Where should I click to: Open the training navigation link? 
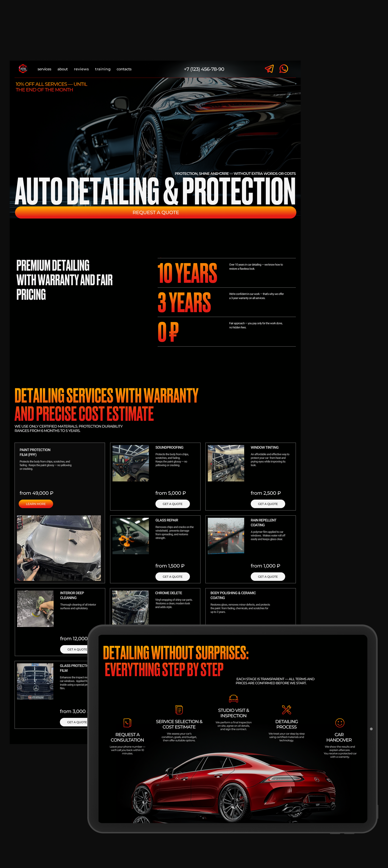pos(103,69)
